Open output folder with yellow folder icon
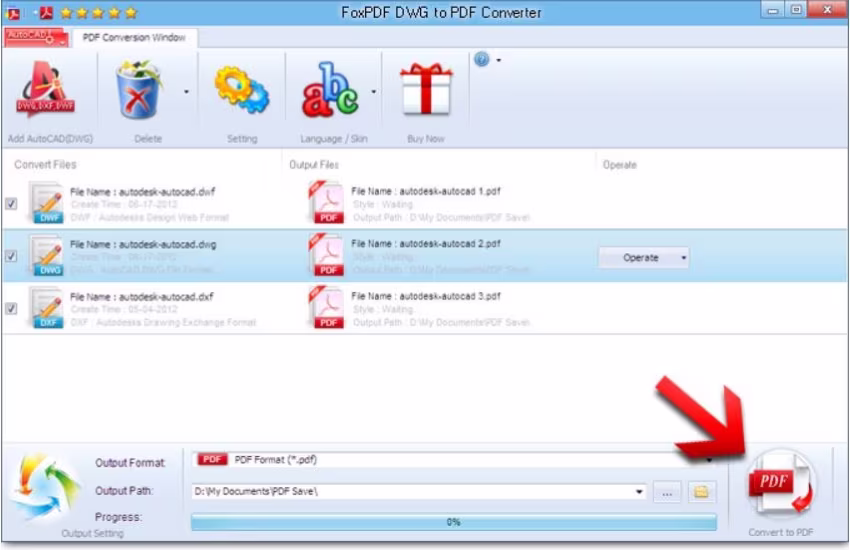 [701, 492]
